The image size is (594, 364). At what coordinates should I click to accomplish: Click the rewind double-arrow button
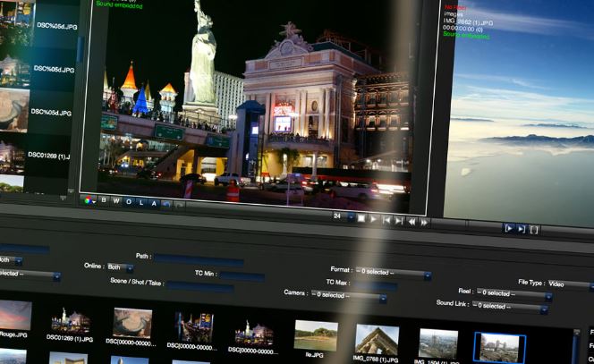412,222
